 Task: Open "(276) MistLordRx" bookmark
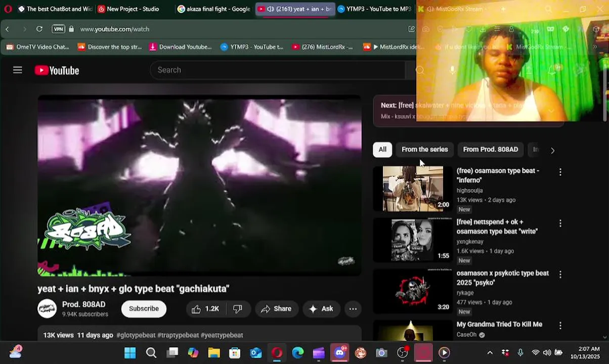322,47
